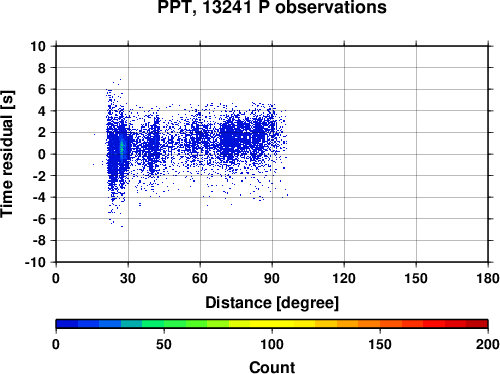Click the '0' tick label on the time residual axis
The height and width of the screenshot is (374, 500).
click(x=42, y=154)
